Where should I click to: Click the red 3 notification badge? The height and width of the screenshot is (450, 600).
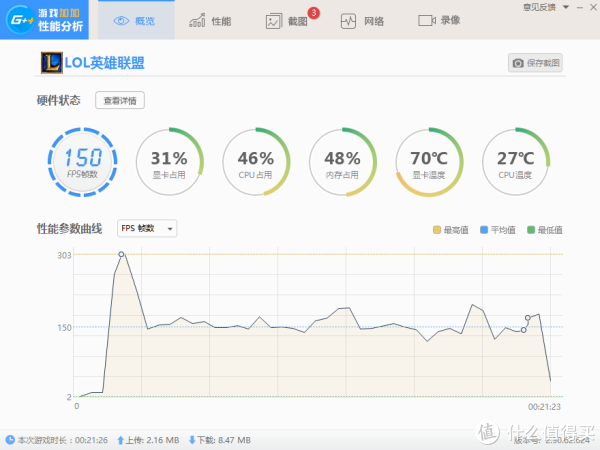[314, 13]
